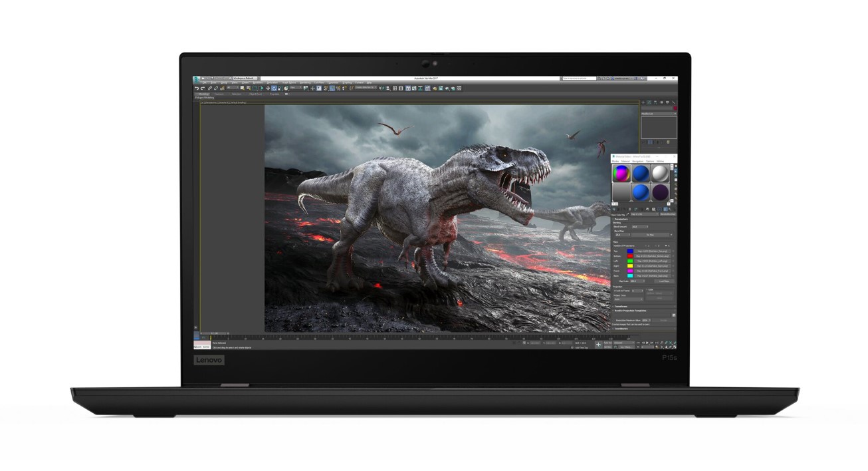Open the Modifiers menu
This screenshot has width=868, height=471.
click(x=257, y=82)
